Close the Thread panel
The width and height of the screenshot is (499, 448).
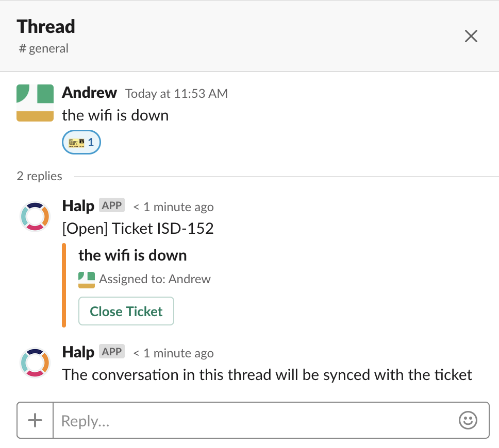[x=471, y=36]
